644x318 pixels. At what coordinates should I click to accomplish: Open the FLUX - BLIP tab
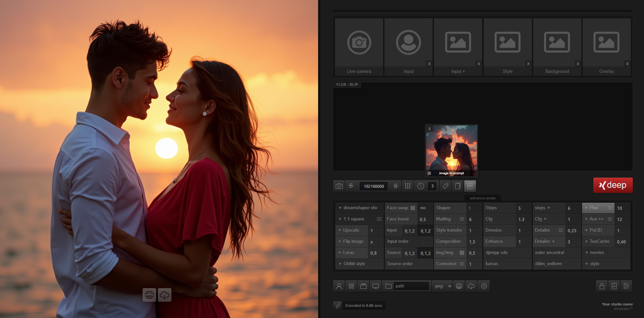coord(347,84)
